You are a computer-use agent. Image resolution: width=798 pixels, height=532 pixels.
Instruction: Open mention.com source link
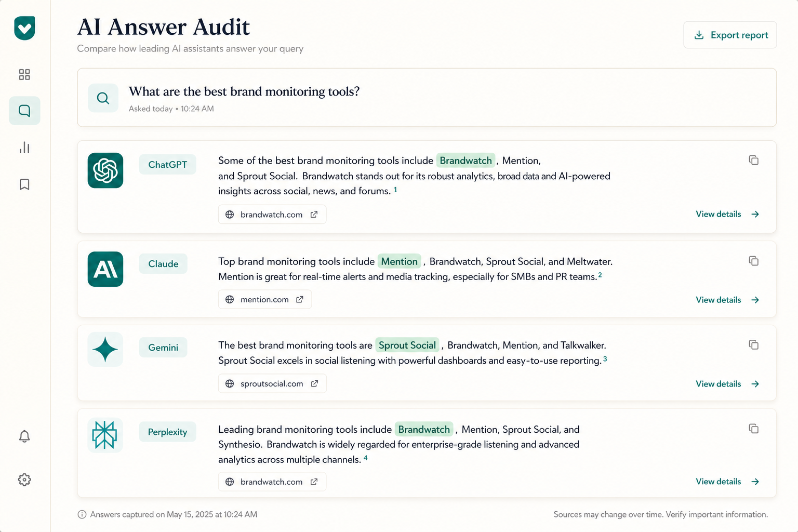click(x=265, y=299)
